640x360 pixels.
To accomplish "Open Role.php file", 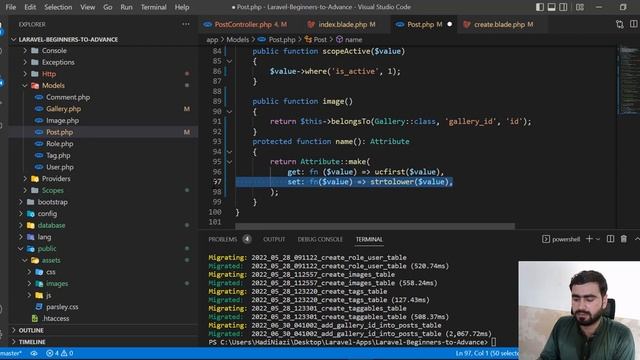I will [x=60, y=144].
